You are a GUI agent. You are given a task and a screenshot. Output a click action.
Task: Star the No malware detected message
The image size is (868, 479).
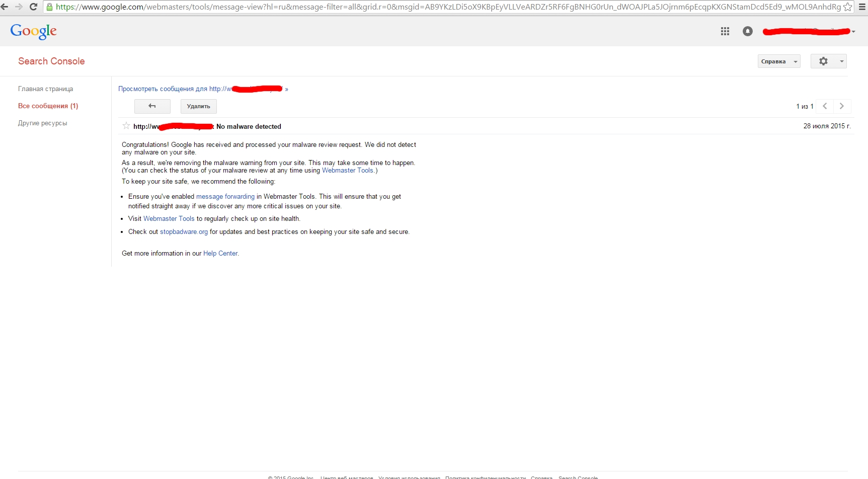click(126, 126)
